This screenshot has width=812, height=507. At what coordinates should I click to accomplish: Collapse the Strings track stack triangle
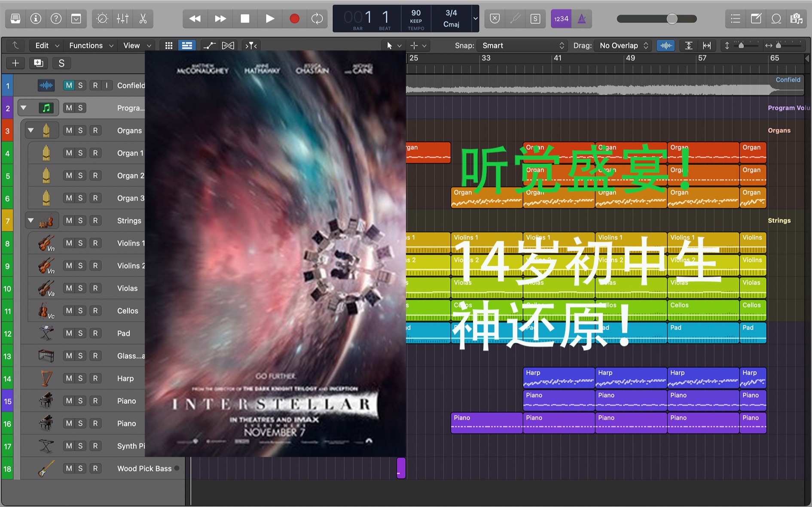click(31, 220)
